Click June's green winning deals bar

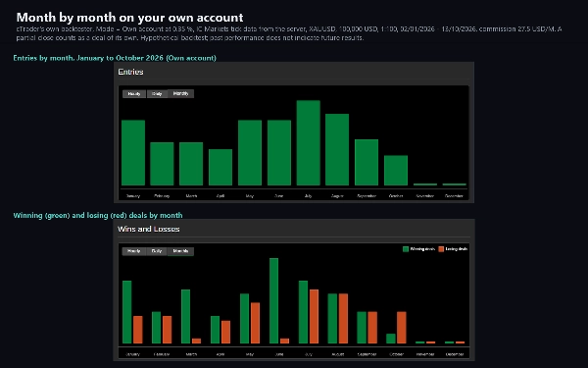tap(273, 300)
